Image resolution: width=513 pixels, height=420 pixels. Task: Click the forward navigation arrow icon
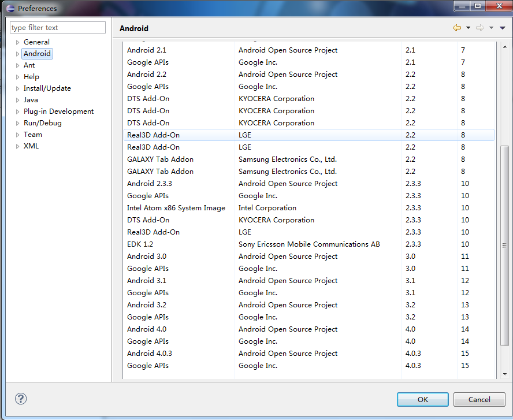479,28
